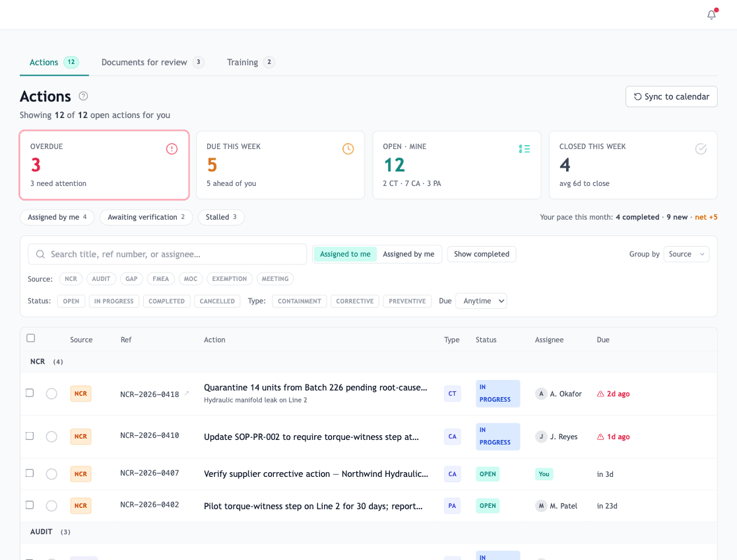737x560 pixels.
Task: Click NCR source badge on NCR-2026-0410 row
Action: [x=80, y=437]
